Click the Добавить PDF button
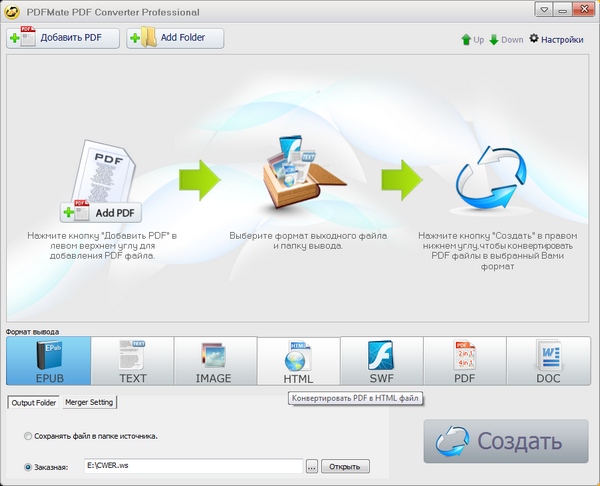The height and width of the screenshot is (486, 600). pos(63,38)
